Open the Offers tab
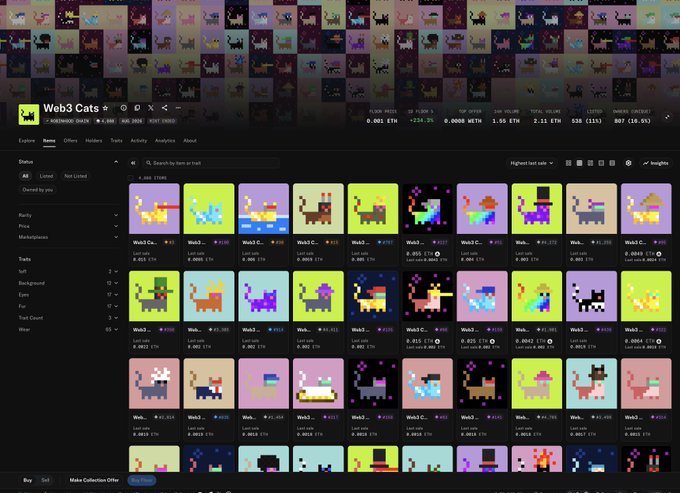The height and width of the screenshot is (493, 680). (70, 140)
